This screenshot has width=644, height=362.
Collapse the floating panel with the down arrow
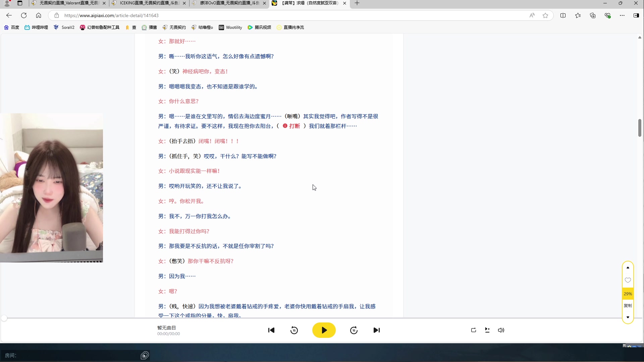click(628, 317)
